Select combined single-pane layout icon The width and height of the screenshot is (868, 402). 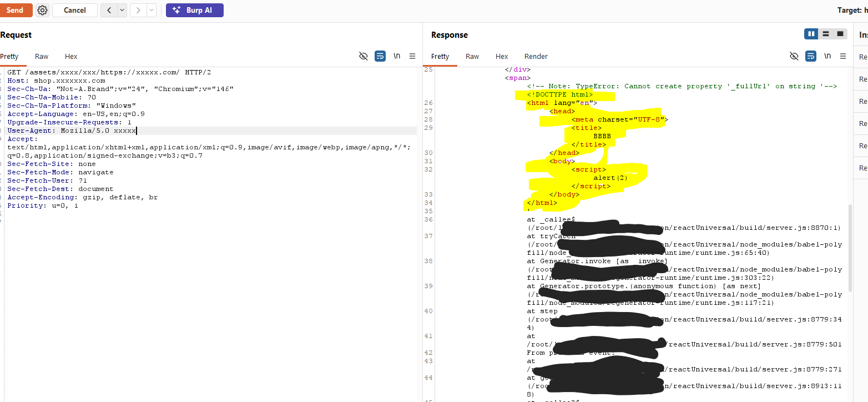(x=840, y=34)
